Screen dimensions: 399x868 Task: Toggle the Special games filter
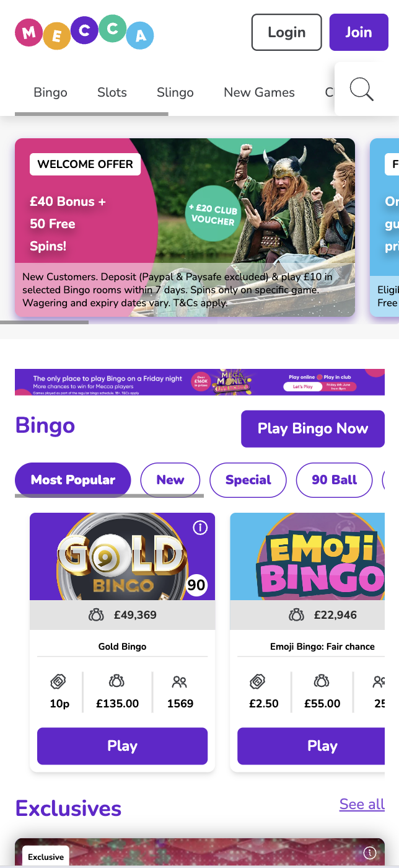[x=248, y=479]
